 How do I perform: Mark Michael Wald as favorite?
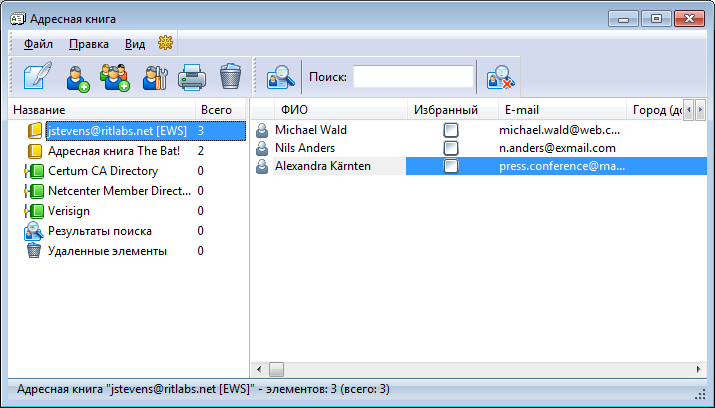(x=451, y=130)
